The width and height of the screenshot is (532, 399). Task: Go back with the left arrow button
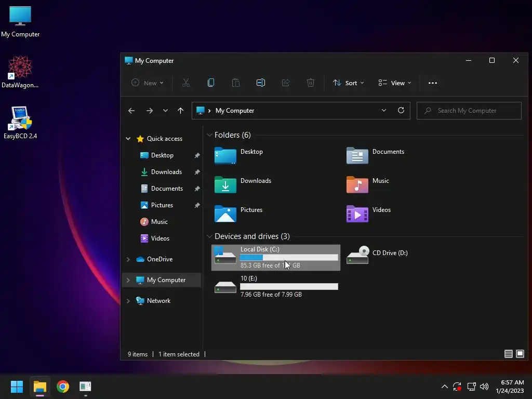[131, 111]
